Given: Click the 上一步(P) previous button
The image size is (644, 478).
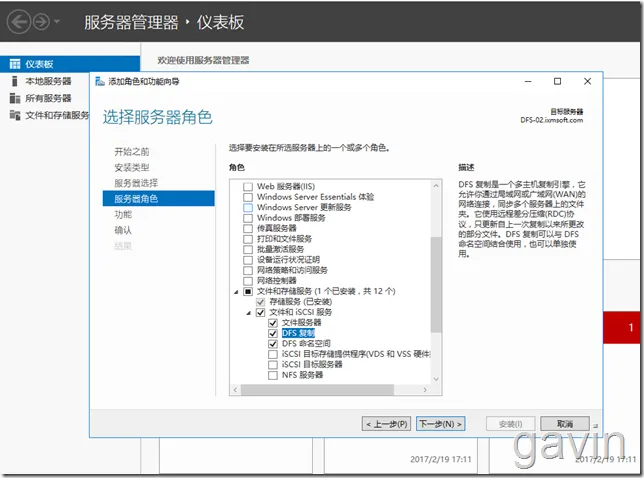Looking at the screenshot, I should [x=386, y=424].
